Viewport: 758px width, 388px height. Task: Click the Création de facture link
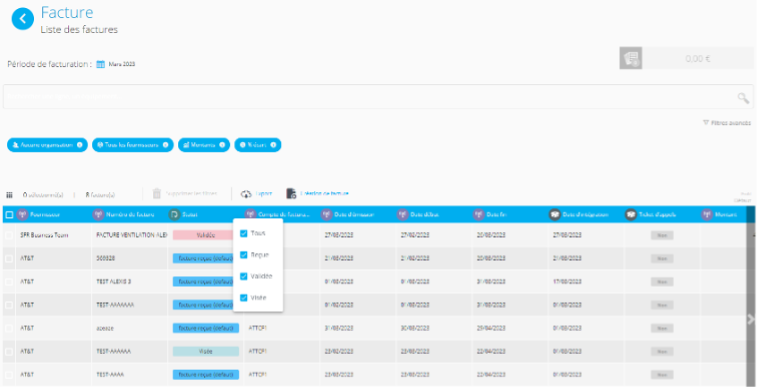[324, 194]
